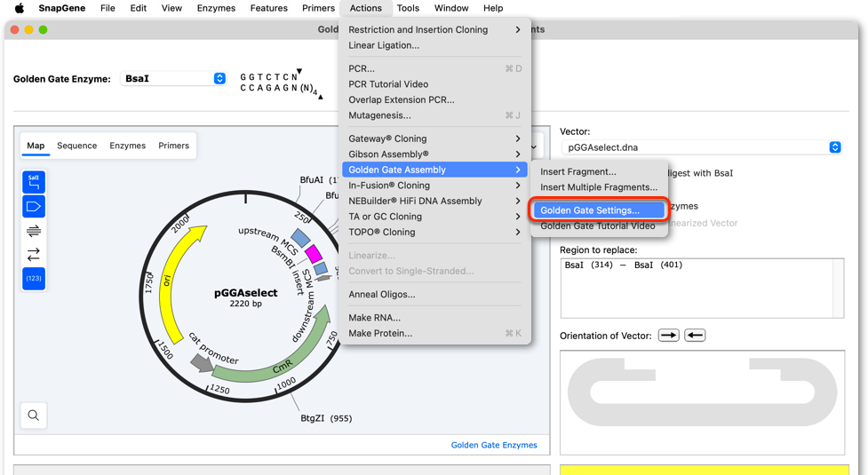Open the Actions menu

[x=365, y=8]
